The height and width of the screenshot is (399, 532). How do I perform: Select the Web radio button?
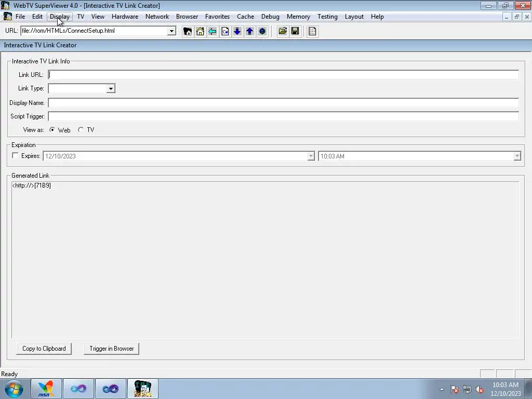pyautogui.click(x=52, y=129)
